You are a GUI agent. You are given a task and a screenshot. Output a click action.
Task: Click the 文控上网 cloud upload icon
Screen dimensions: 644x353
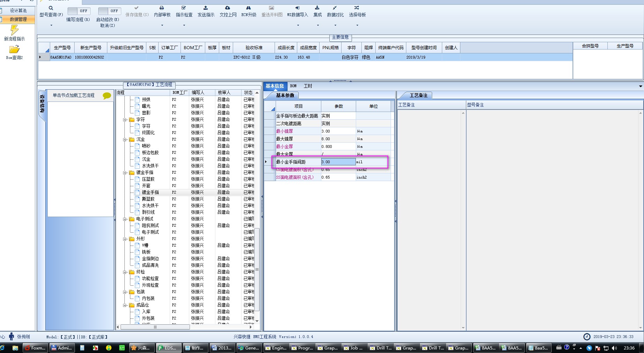click(228, 8)
